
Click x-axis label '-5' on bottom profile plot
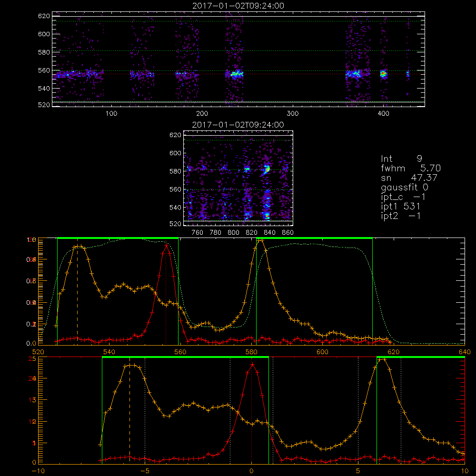click(x=145, y=471)
